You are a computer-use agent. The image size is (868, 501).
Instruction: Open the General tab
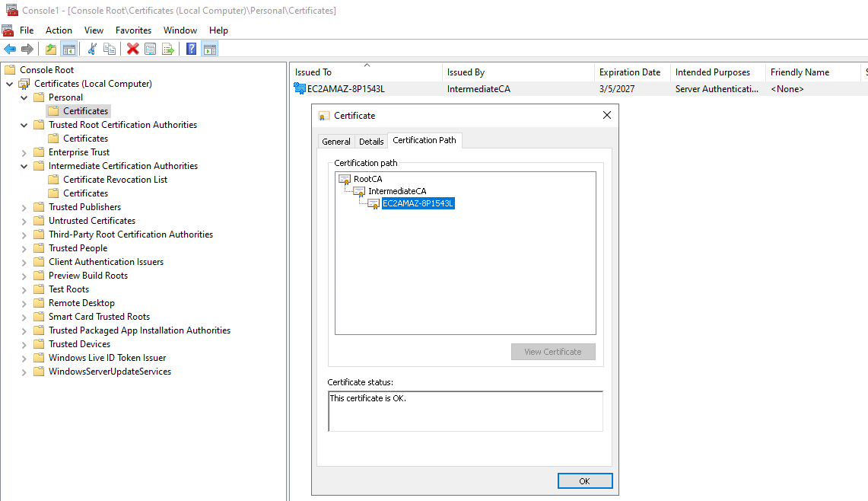point(335,142)
